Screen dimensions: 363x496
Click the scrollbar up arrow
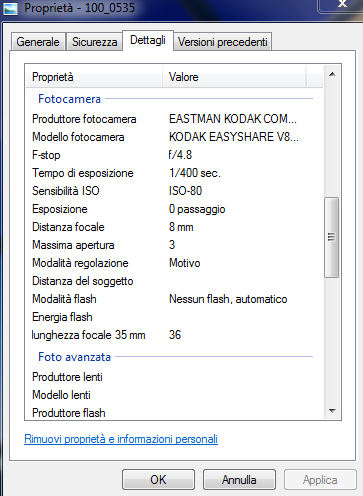pyautogui.click(x=332, y=74)
